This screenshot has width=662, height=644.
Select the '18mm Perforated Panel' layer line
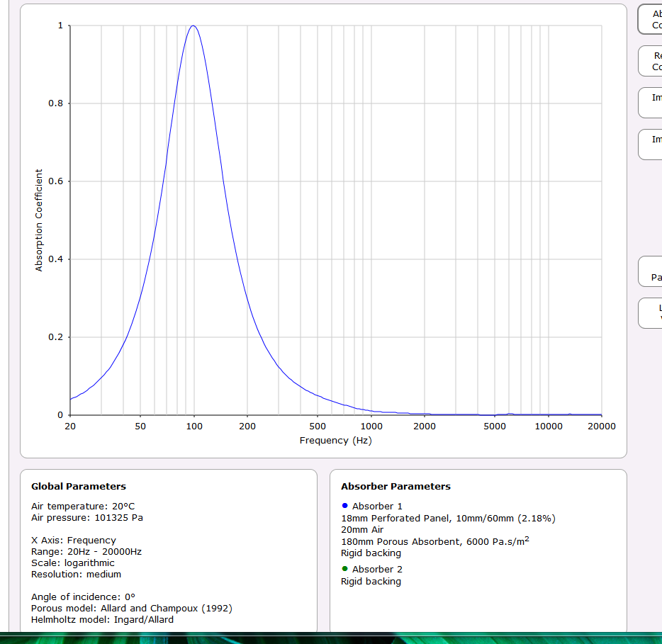[x=448, y=519]
